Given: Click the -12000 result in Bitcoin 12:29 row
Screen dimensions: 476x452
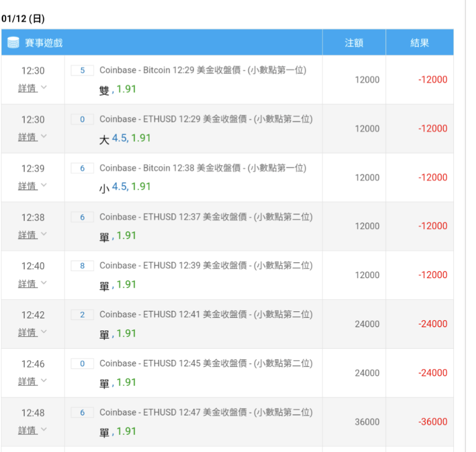Looking at the screenshot, I should [432, 79].
